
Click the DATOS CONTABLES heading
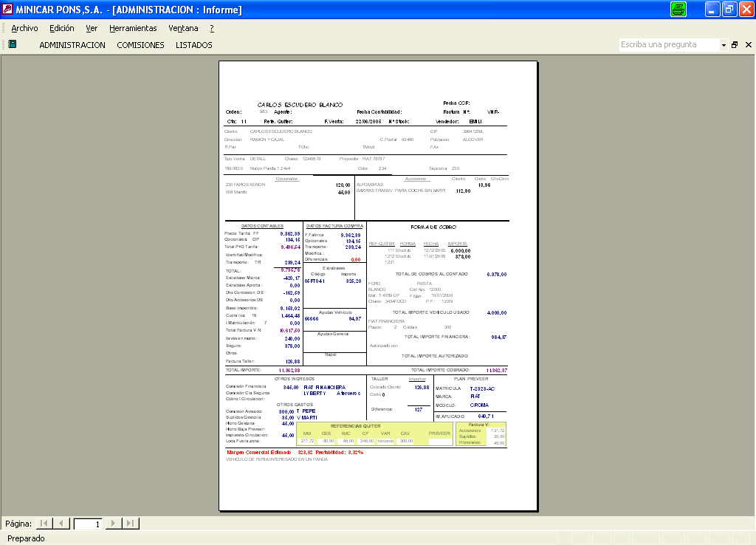(262, 226)
